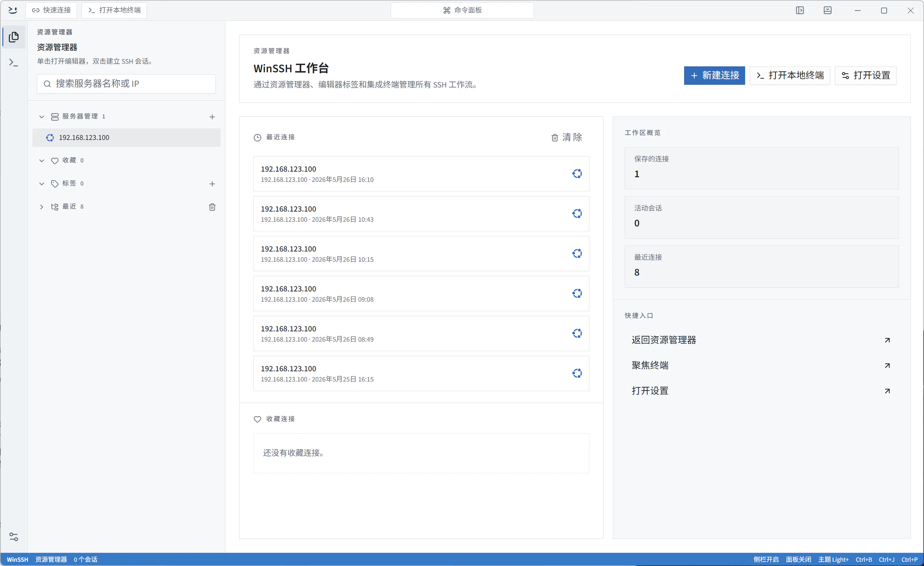Viewport: 924px width, 566px height.
Task: Click connect icon on the 09:08 entry
Action: tap(577, 293)
